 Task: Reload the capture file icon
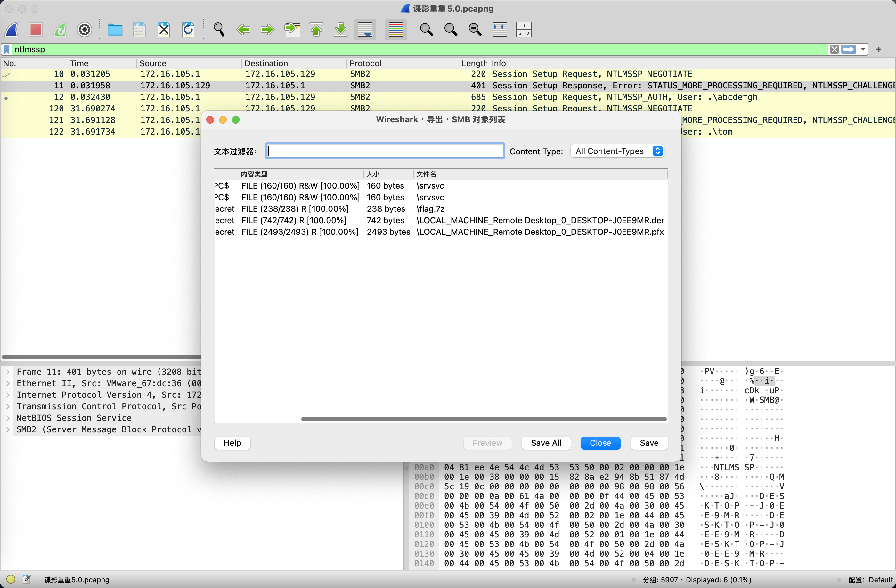pyautogui.click(x=188, y=29)
